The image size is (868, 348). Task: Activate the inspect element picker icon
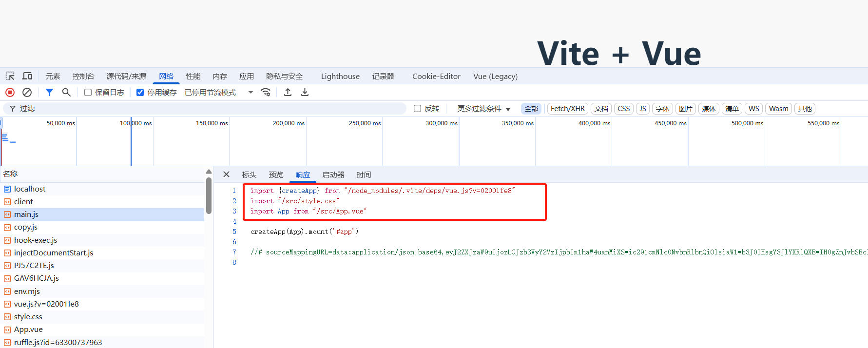pyautogui.click(x=10, y=76)
